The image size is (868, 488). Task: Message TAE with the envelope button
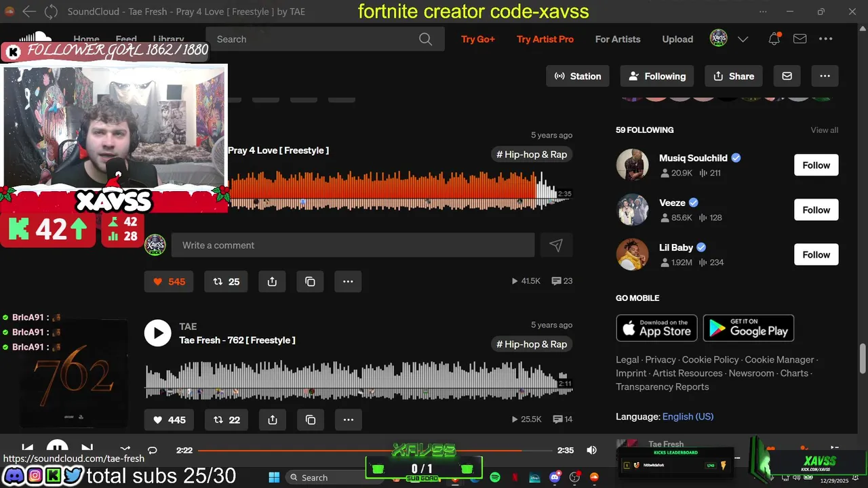point(787,76)
